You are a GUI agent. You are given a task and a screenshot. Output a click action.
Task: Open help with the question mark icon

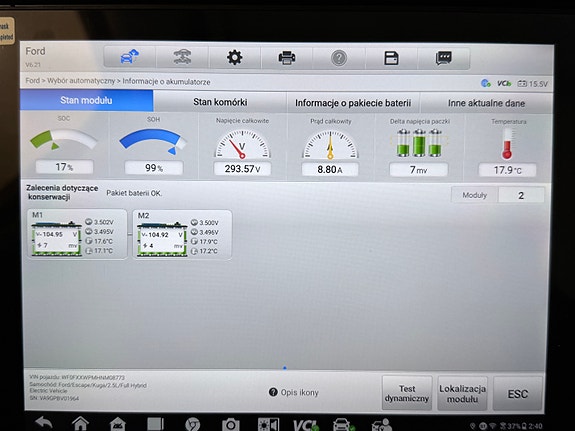click(x=339, y=58)
